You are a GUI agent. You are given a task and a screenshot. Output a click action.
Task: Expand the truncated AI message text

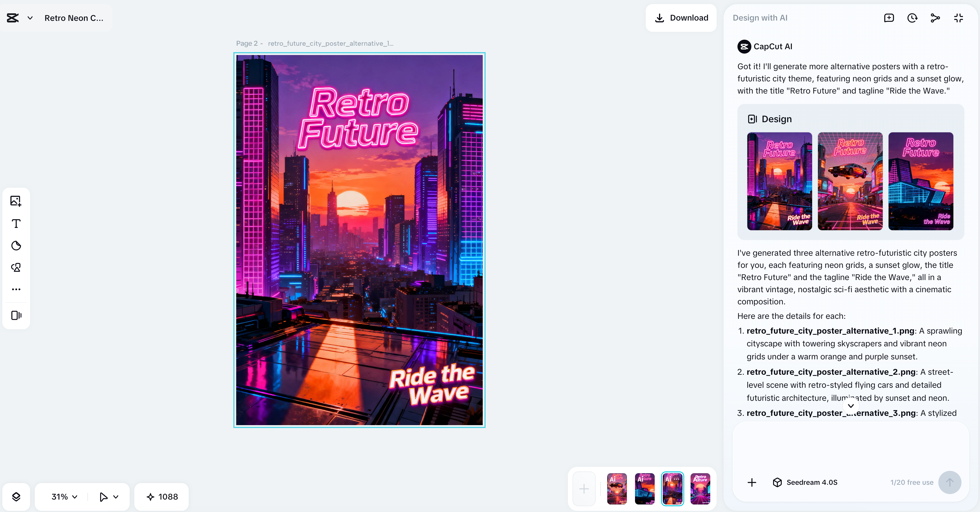(851, 406)
